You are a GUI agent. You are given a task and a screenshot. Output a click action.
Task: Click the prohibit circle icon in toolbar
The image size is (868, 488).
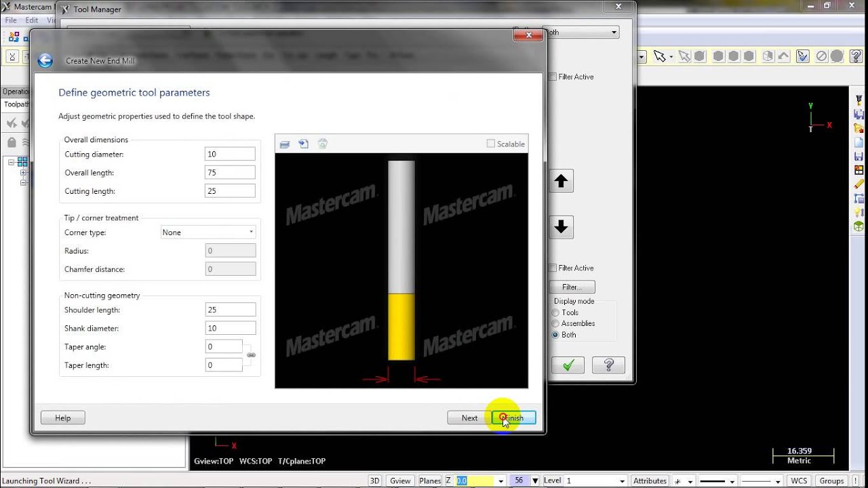[821, 56]
